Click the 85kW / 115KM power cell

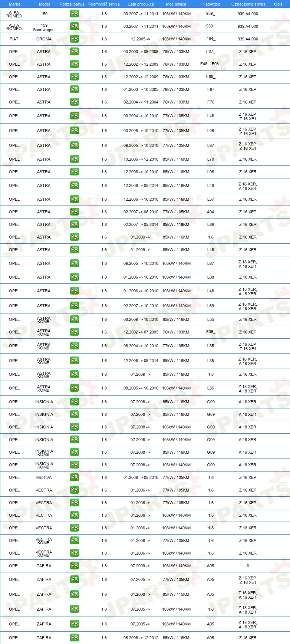click(176, 594)
